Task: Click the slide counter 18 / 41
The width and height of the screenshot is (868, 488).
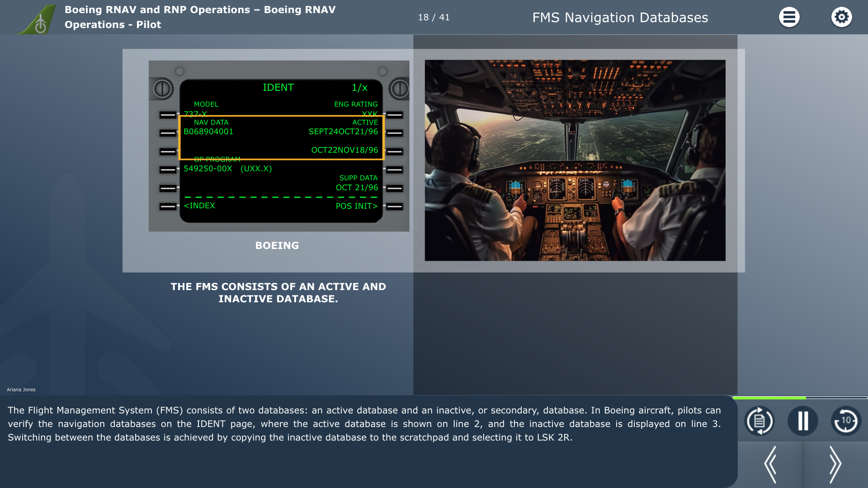Action: (x=434, y=17)
